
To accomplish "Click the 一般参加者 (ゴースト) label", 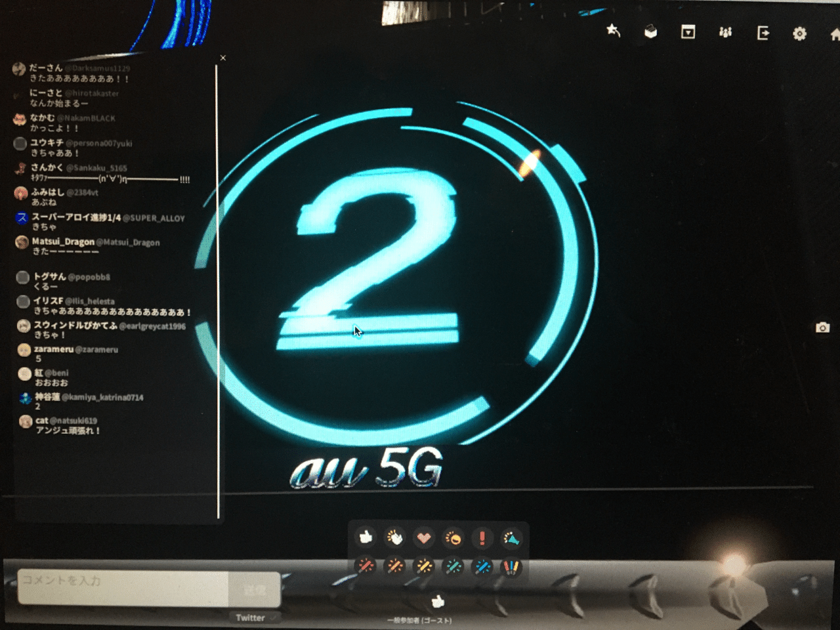I will 420,620.
